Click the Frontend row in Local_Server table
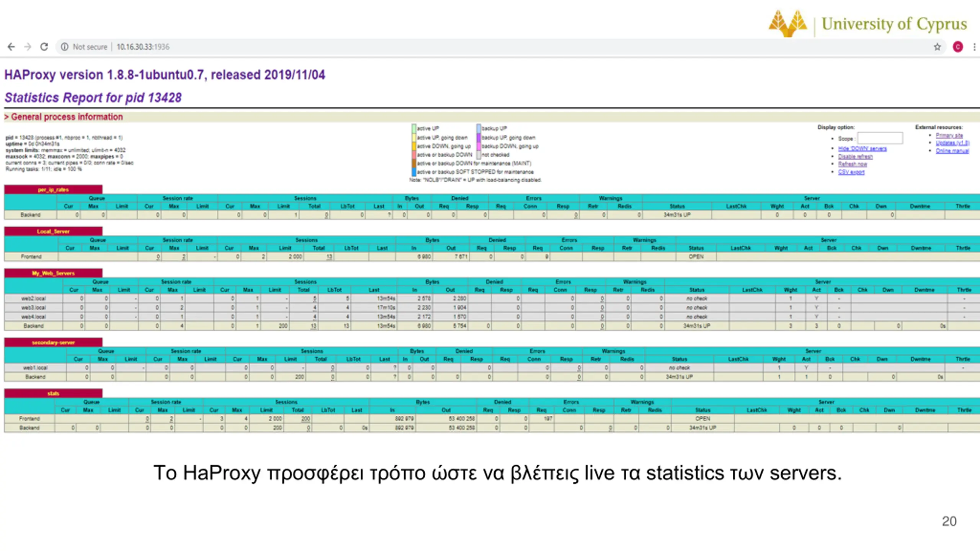Image resolution: width=980 pixels, height=551 pixels. [x=492, y=256]
